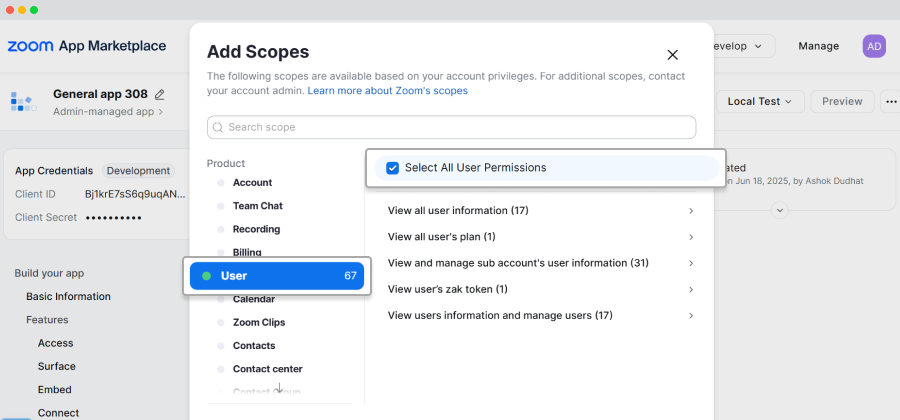Click the Manage link in header
This screenshot has height=420, width=900.
pyautogui.click(x=818, y=46)
